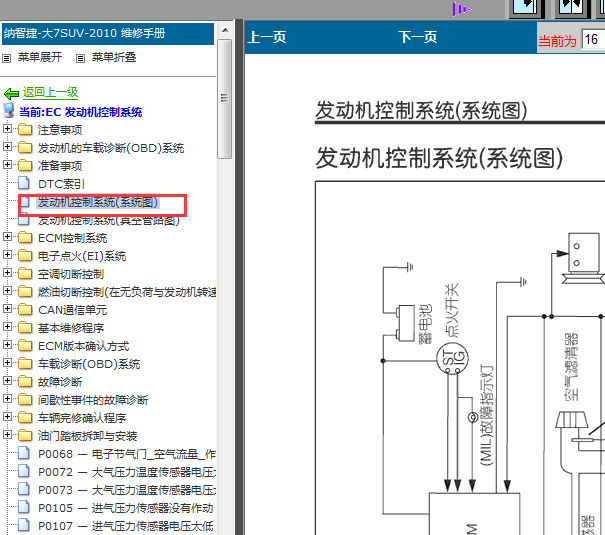Click the 油门踏板拆卸与安装 label
605x535 pixels.
coord(88,436)
